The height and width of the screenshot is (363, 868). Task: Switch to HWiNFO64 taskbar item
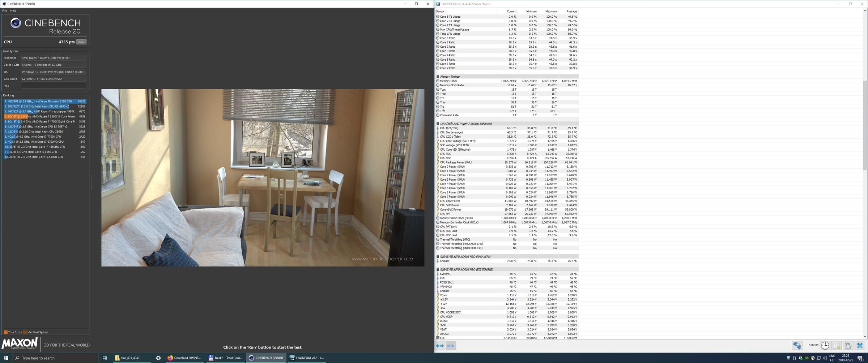tap(307, 358)
